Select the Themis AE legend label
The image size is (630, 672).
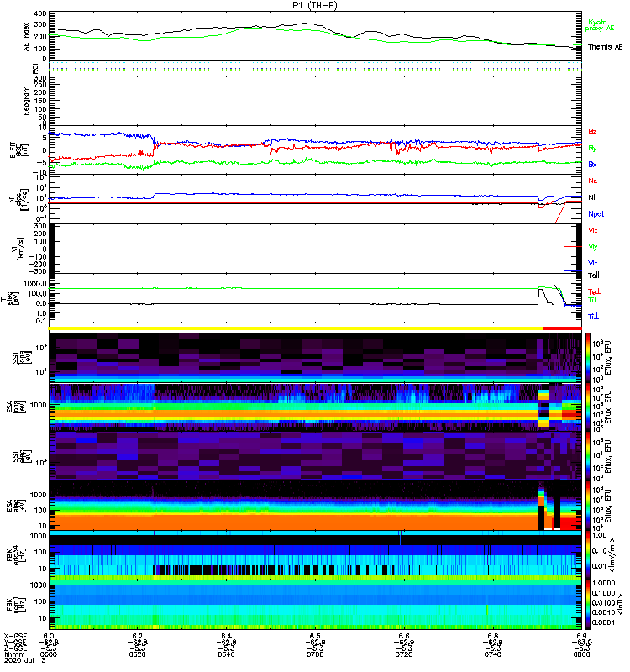point(605,47)
